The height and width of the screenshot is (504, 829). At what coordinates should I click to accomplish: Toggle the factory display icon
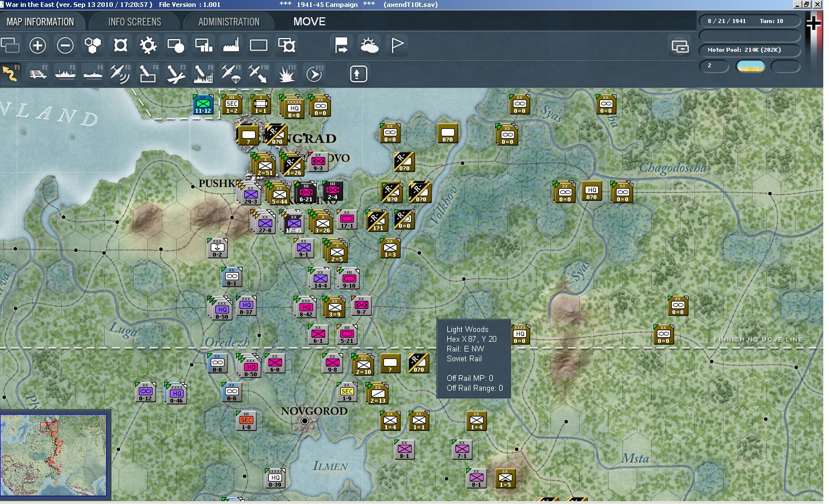[231, 45]
